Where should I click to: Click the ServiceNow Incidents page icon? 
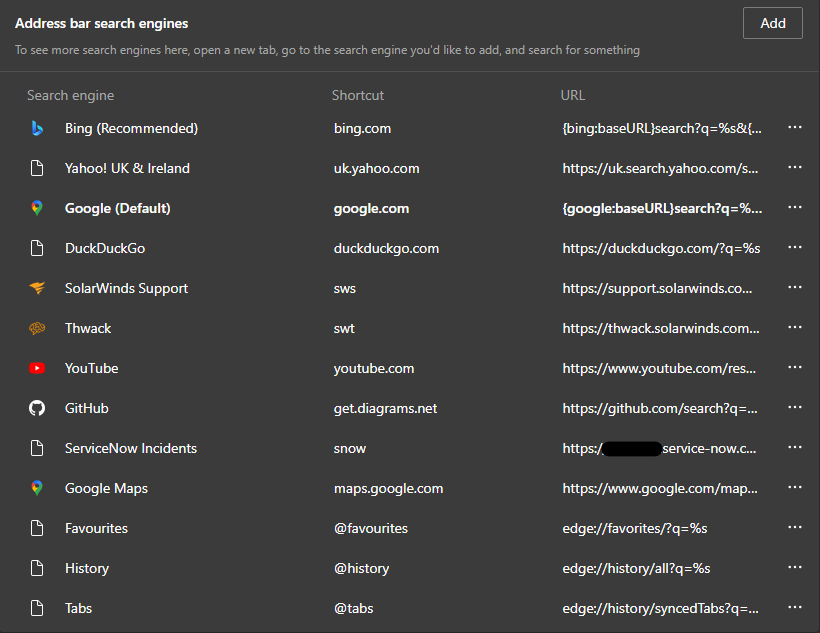37,448
